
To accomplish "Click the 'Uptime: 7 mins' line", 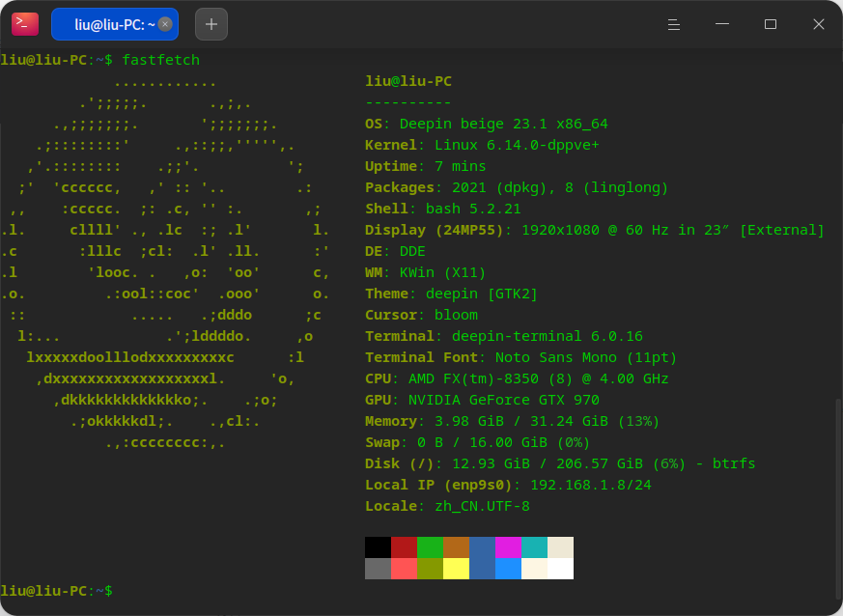I will pyautogui.click(x=425, y=166).
